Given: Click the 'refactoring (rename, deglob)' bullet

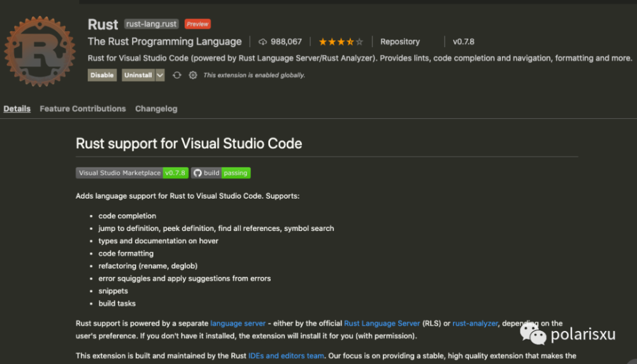Looking at the screenshot, I should pos(148,266).
